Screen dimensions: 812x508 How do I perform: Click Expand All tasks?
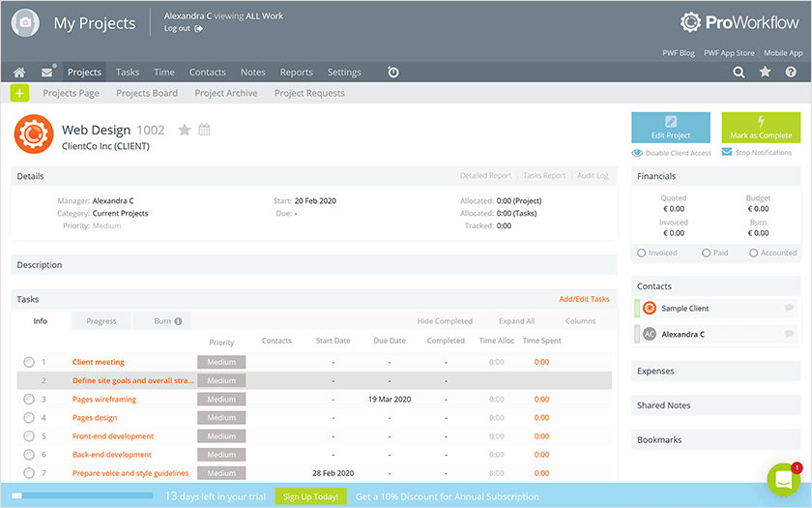[x=516, y=321]
